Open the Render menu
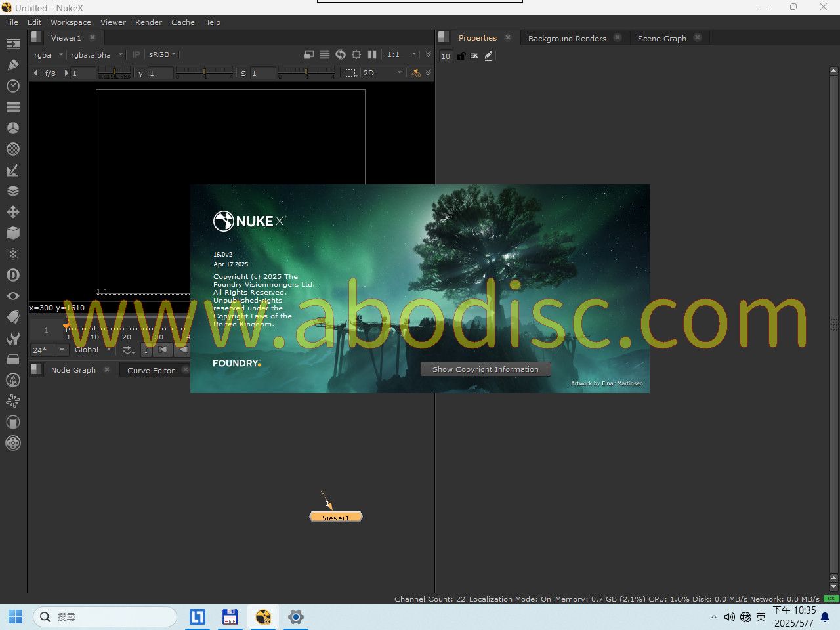Image resolution: width=840 pixels, height=630 pixels. tap(148, 22)
